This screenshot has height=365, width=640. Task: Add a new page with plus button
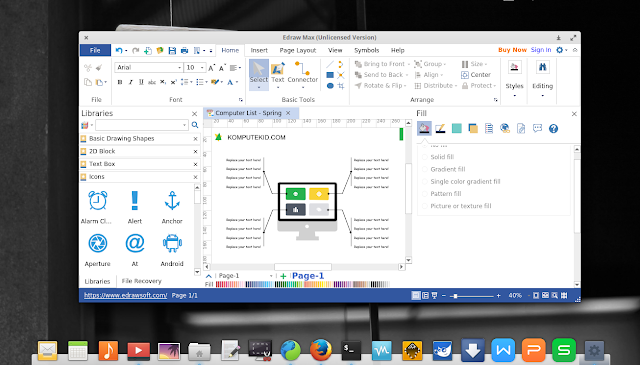[x=283, y=276]
